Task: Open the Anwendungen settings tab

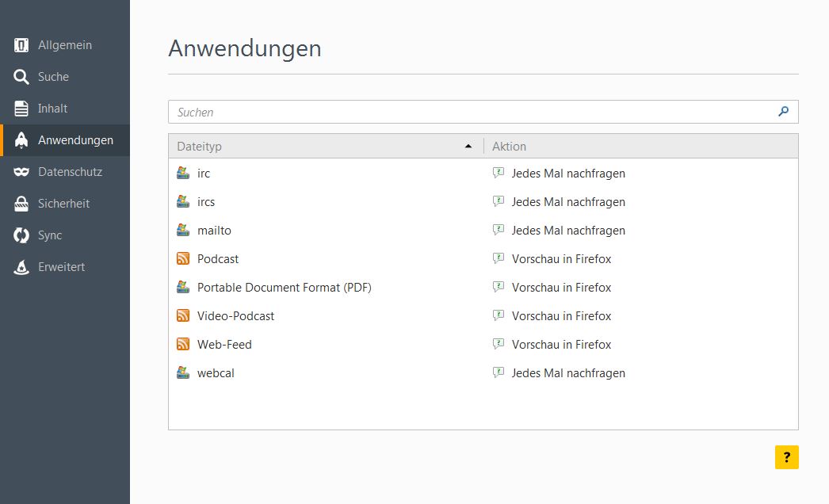Action: (x=75, y=140)
